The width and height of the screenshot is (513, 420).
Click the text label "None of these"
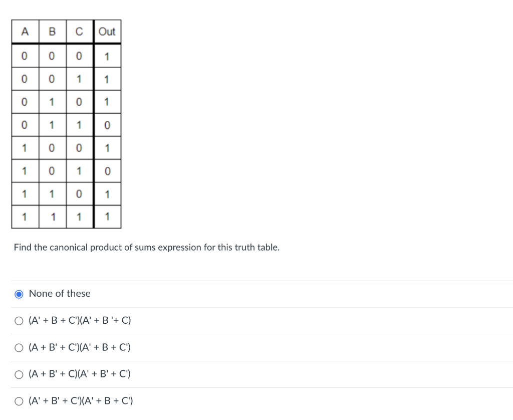point(60,294)
